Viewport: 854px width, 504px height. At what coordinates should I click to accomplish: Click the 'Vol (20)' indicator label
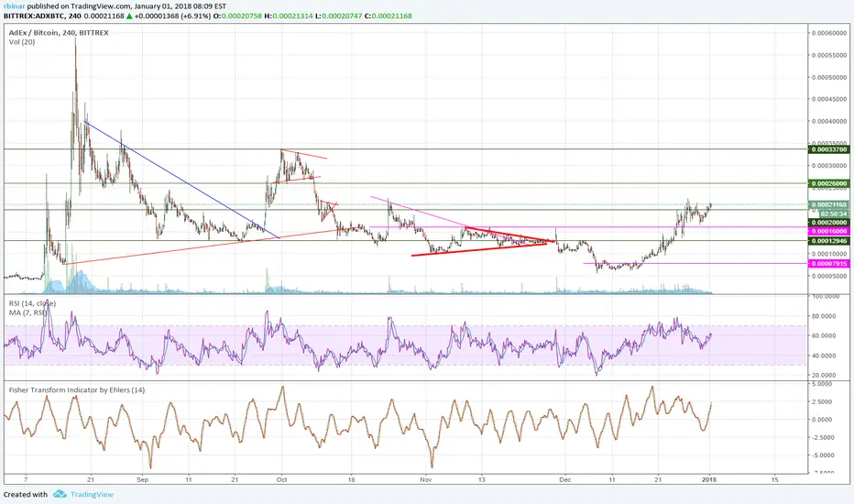(22, 42)
